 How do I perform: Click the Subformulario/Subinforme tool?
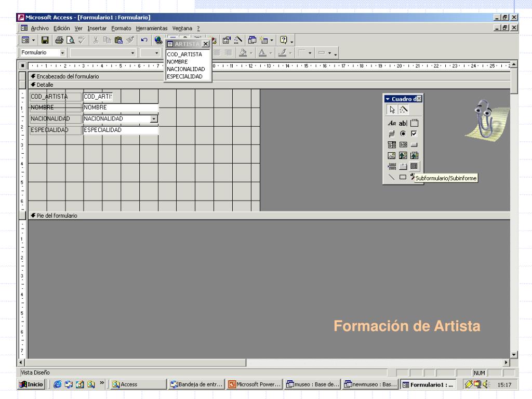point(414,166)
